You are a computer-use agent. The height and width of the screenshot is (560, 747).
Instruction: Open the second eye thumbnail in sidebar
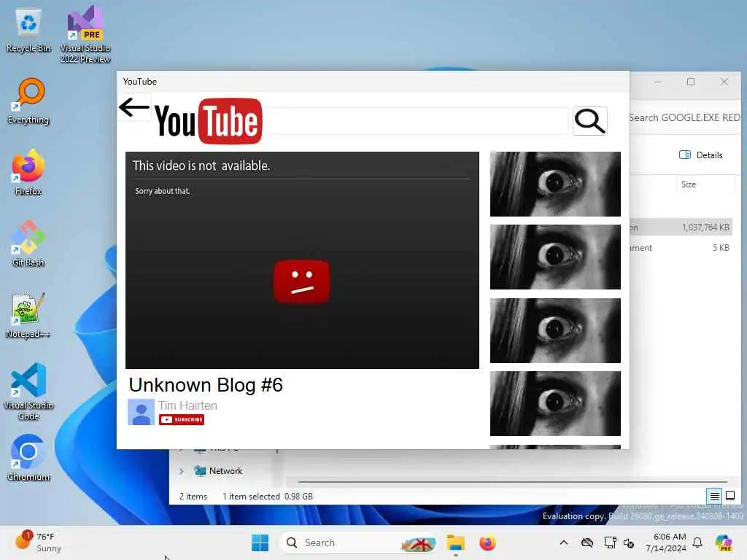point(555,257)
